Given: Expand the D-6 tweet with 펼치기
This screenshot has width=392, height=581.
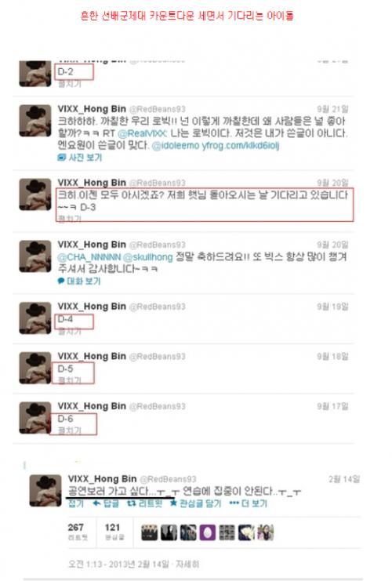Looking at the screenshot, I should coord(69,430).
